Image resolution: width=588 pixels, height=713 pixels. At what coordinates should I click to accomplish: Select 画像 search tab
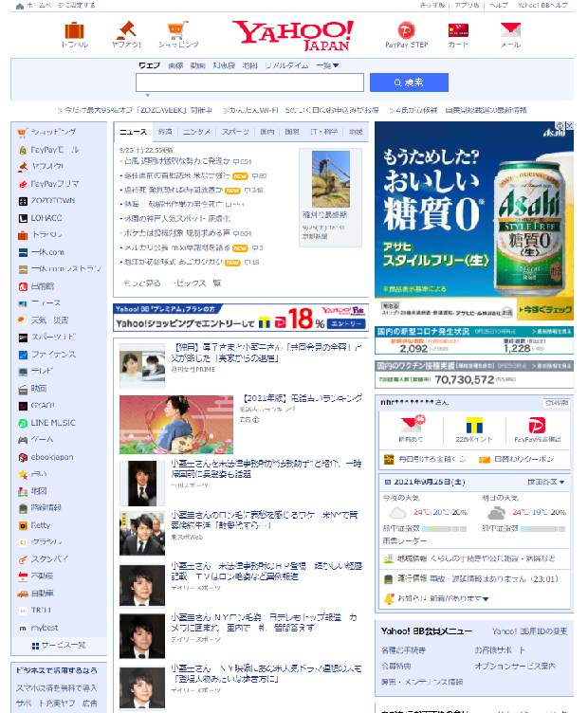[x=175, y=65]
